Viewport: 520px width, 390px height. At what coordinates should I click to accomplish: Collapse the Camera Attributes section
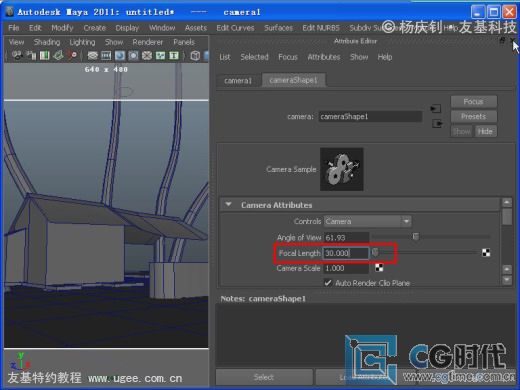(x=228, y=204)
